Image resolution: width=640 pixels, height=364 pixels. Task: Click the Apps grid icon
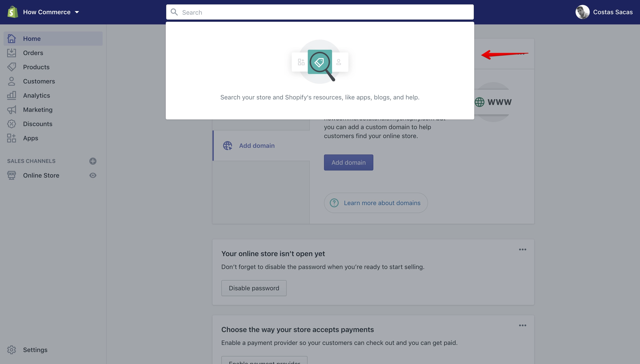pyautogui.click(x=12, y=138)
